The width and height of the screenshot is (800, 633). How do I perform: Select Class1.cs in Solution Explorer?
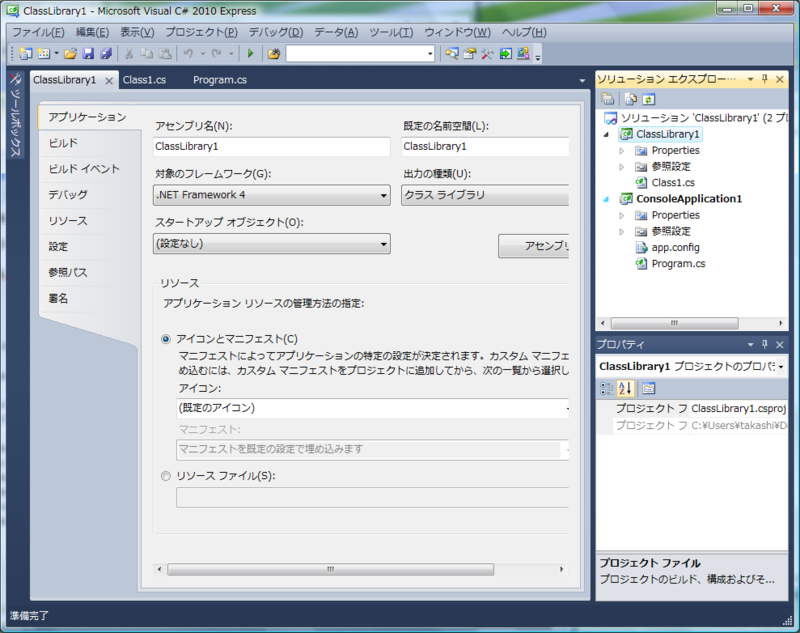coord(673,183)
